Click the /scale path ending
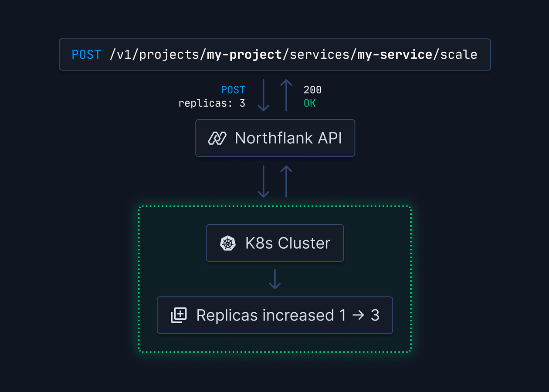 point(455,54)
